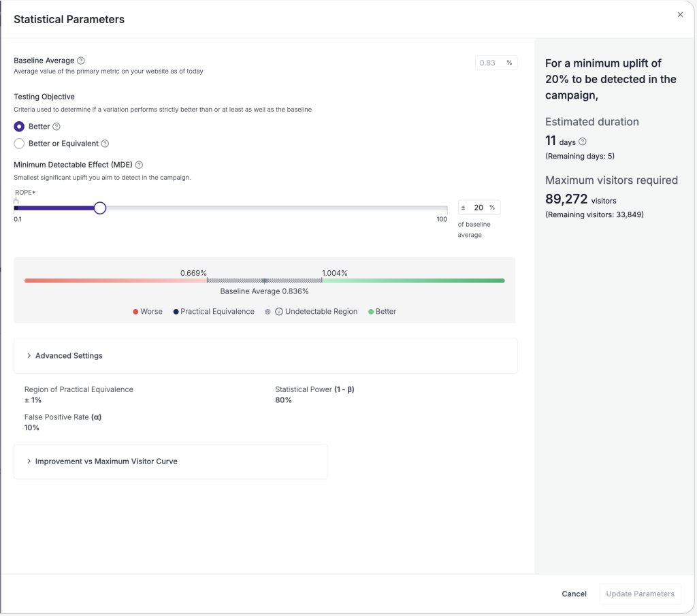The image size is (697, 616).
Task: Close the Statistical Parameters dialog
Action: point(680,15)
